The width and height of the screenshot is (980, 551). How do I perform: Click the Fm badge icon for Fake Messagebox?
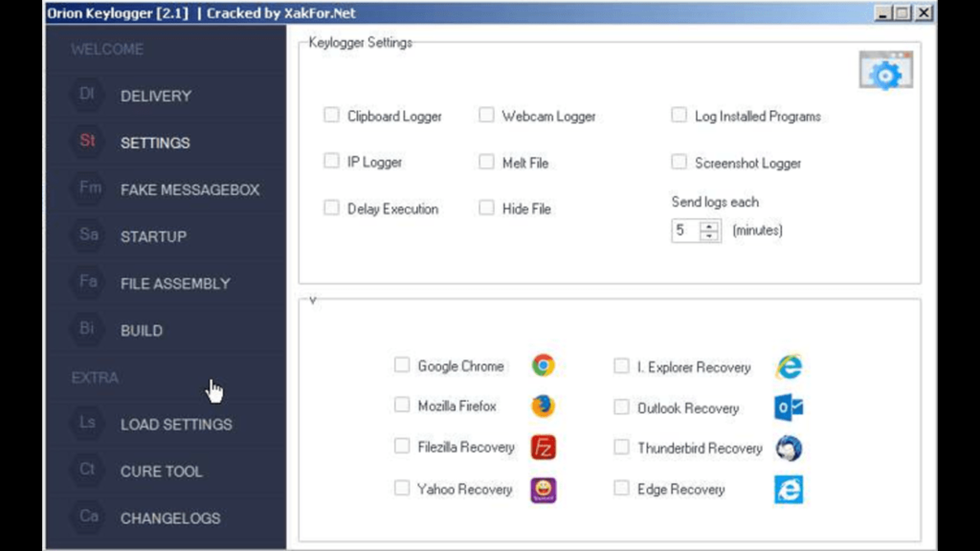(x=89, y=188)
